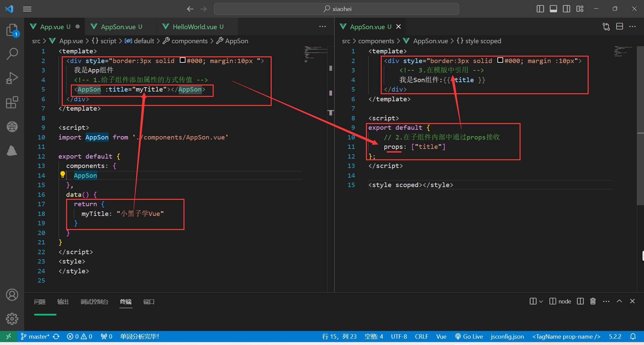Viewport: 644px width, 345px height.
Task: Select the 终端 panel tab
Action: (126, 302)
